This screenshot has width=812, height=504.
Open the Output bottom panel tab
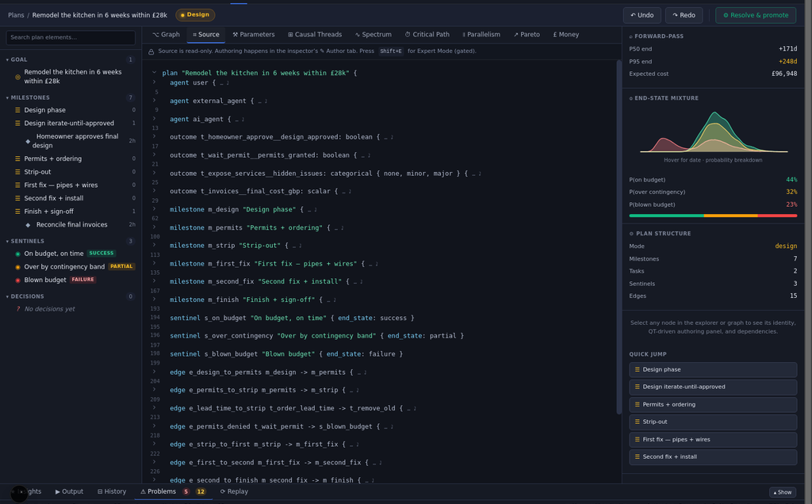click(69, 491)
